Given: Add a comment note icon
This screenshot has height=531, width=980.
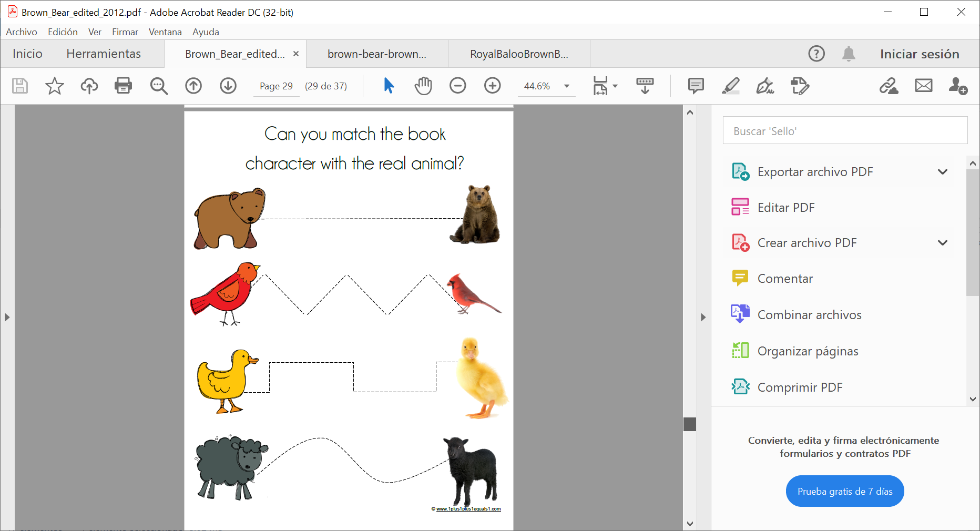Looking at the screenshot, I should tap(696, 86).
